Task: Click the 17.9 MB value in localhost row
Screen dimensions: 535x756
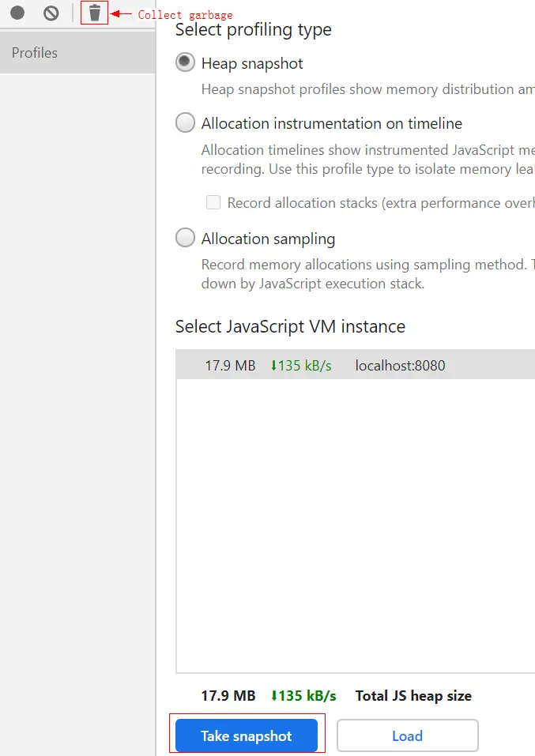Action: pyautogui.click(x=230, y=366)
